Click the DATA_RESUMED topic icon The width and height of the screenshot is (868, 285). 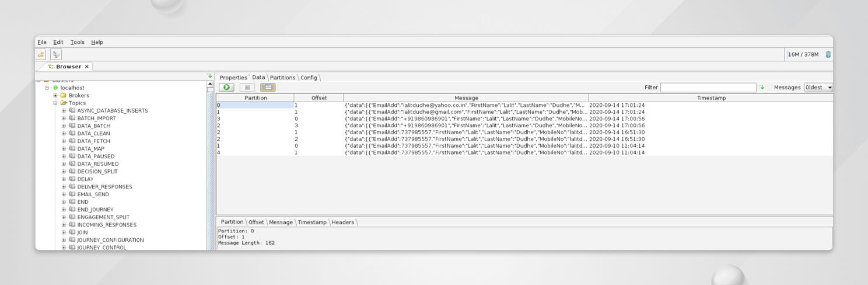pyautogui.click(x=72, y=164)
